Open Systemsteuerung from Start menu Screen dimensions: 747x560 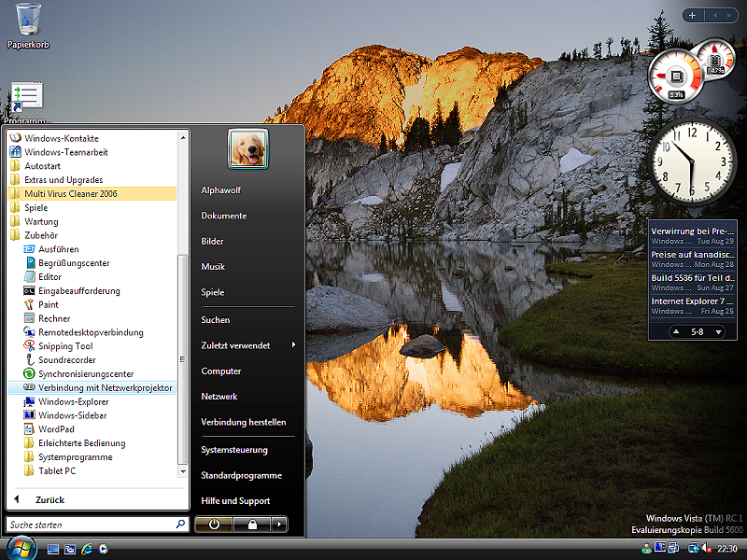pos(234,450)
